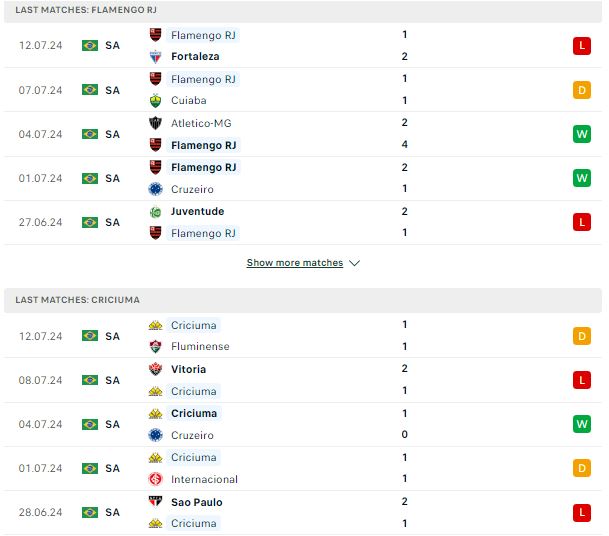The image size is (609, 536).
Task: Expand Show more matches chevron arrow
Action: (x=355, y=263)
